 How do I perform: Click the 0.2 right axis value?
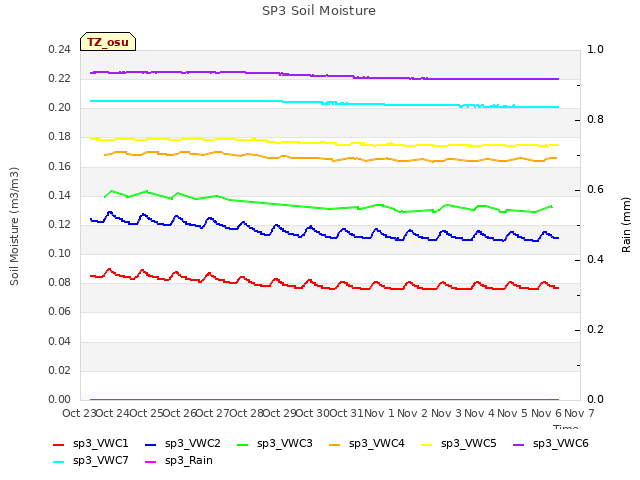coord(595,329)
